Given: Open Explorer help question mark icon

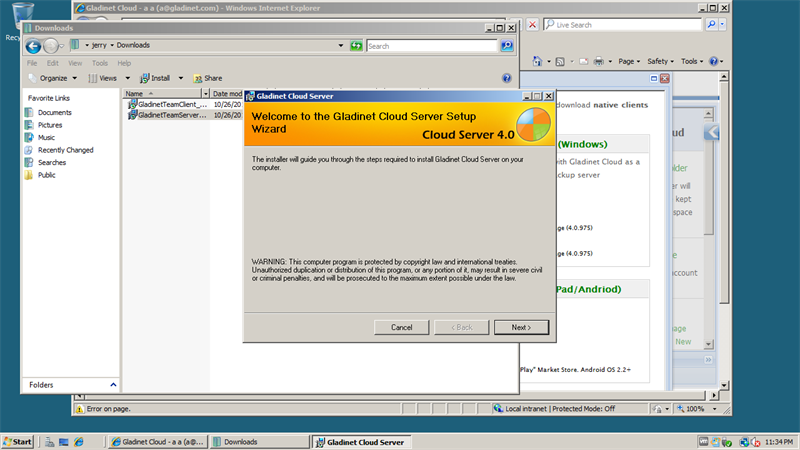Looking at the screenshot, I should pyautogui.click(x=506, y=78).
